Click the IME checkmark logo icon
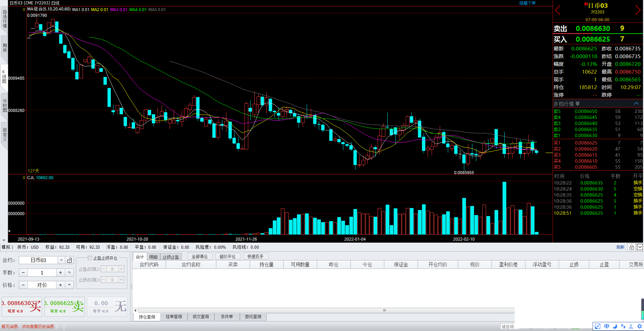The height and width of the screenshot is (331, 644). coord(598,326)
